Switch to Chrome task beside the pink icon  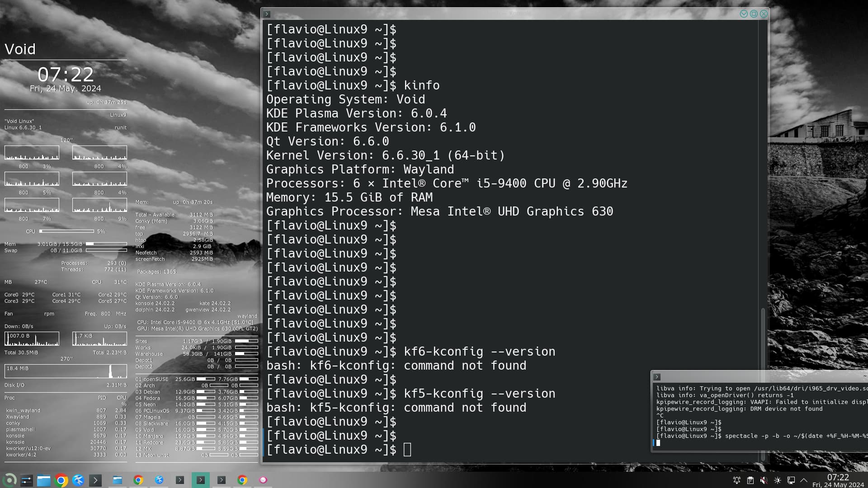(242, 480)
